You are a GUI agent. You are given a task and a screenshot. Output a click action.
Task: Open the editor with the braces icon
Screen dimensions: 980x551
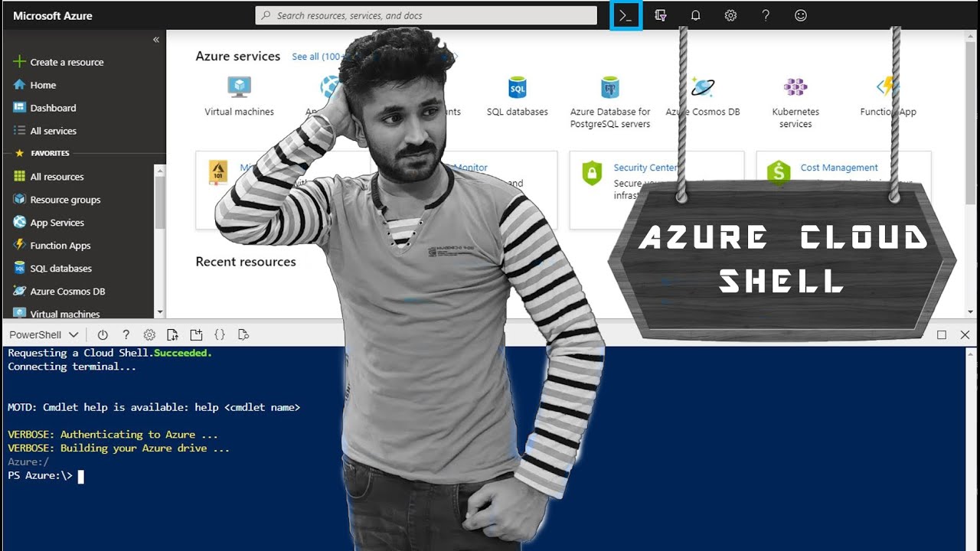220,334
